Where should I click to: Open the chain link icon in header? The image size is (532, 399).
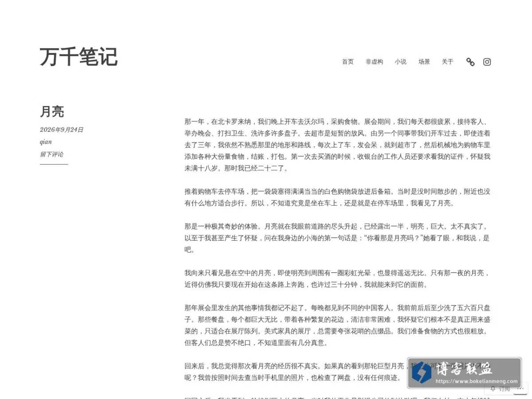tap(470, 62)
